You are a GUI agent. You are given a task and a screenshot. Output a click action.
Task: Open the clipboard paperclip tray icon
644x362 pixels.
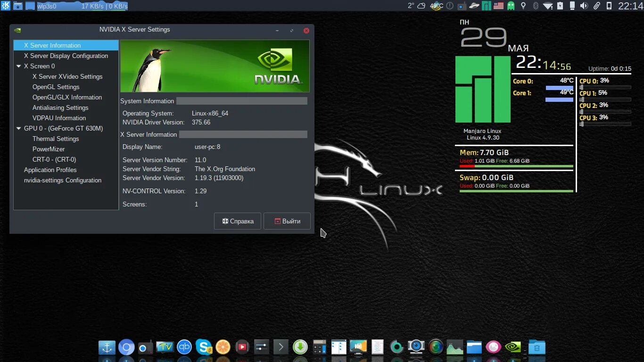[x=596, y=6]
